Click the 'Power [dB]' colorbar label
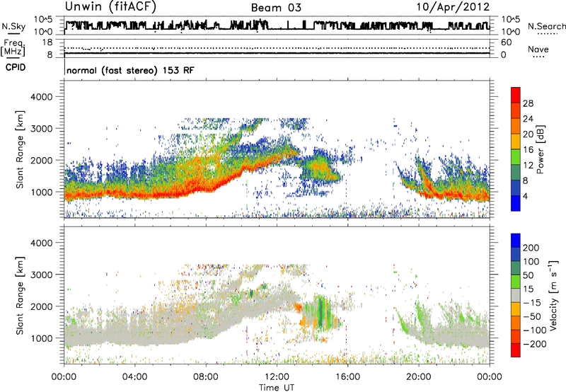This screenshot has width=566, height=392. point(540,149)
